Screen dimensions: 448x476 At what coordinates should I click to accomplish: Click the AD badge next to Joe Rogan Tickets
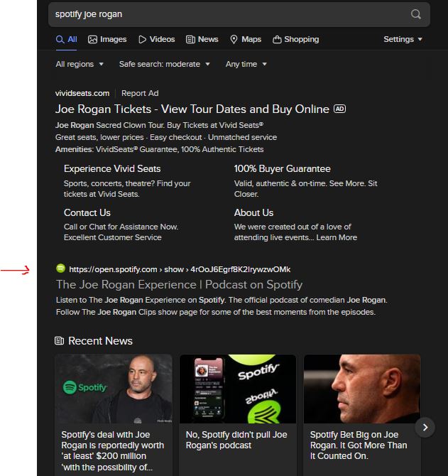(339, 109)
